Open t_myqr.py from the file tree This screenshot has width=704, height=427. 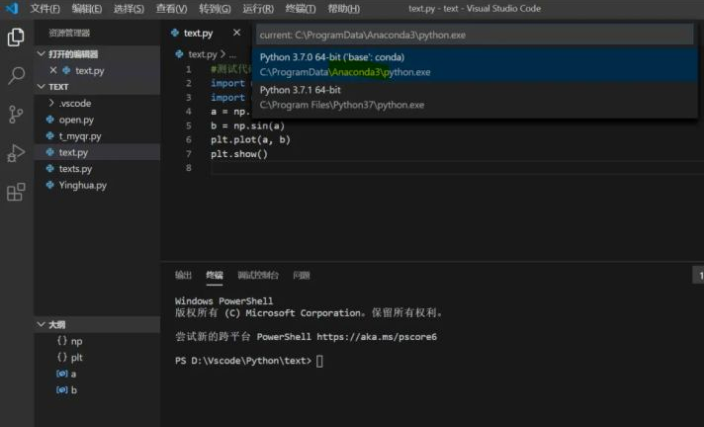97,136
